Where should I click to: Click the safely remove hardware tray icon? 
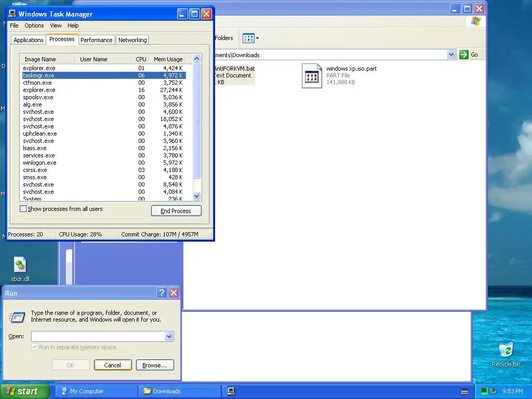[x=494, y=391]
